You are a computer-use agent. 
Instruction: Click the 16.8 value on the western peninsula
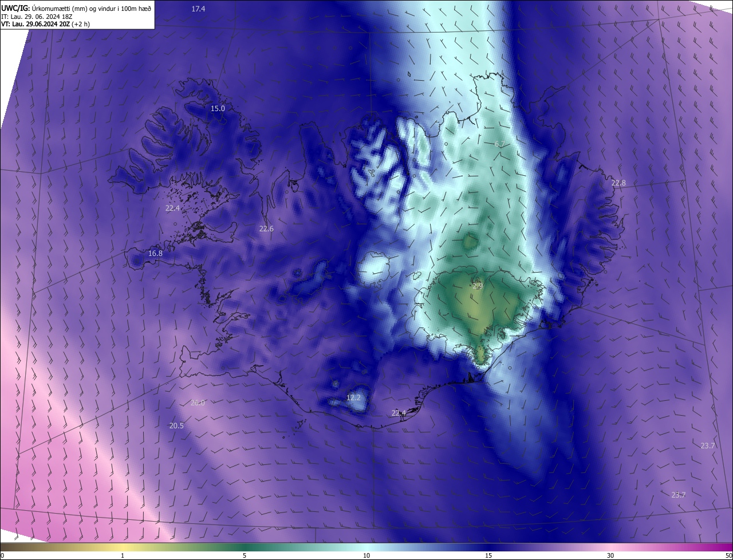(155, 253)
